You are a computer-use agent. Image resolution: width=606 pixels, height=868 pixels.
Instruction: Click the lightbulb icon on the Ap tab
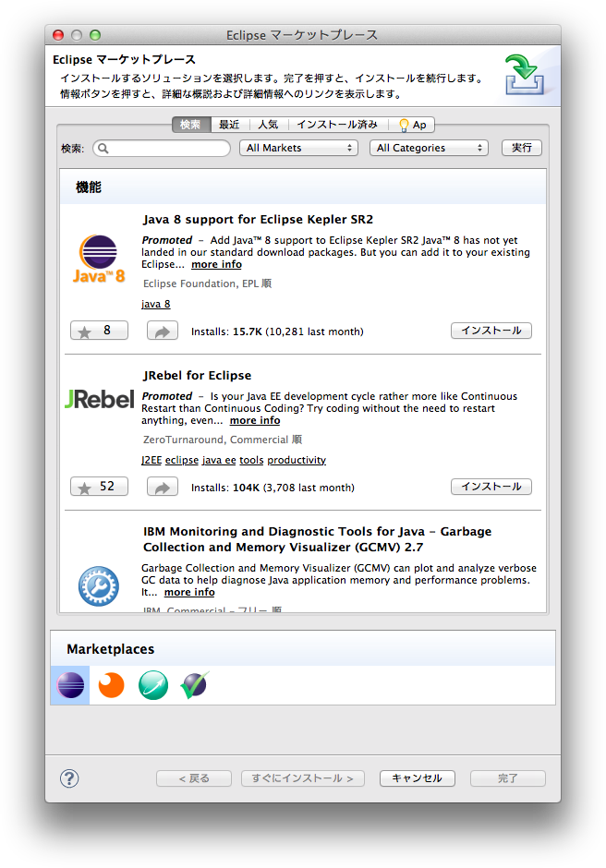[x=404, y=125]
